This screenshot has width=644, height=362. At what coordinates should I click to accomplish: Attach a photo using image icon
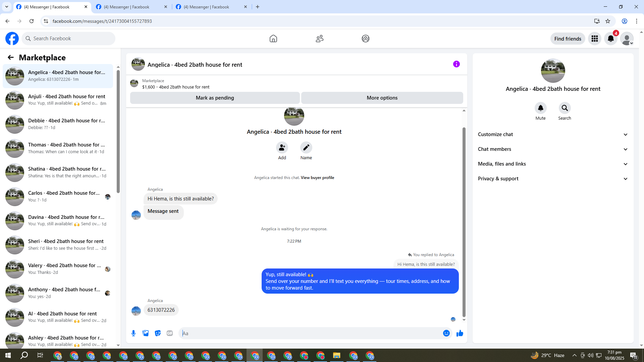pos(146,333)
